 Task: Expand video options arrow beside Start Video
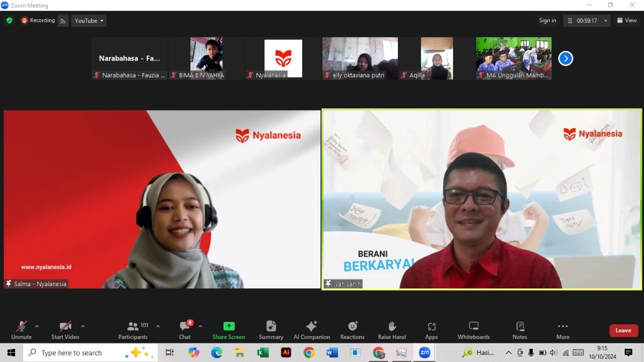(x=83, y=326)
